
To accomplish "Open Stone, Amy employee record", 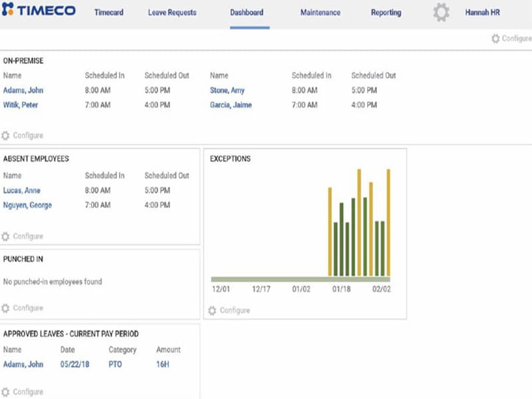I will 227,90.
